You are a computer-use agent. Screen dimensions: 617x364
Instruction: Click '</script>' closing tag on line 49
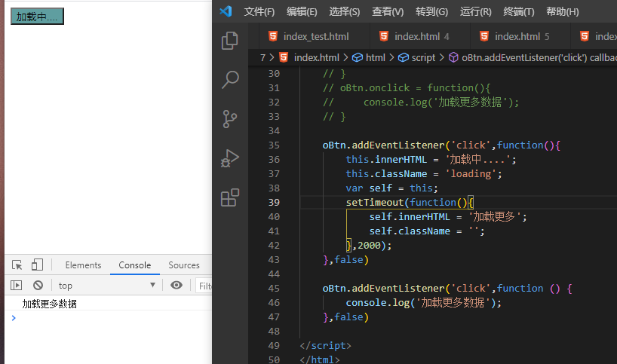tap(325, 345)
